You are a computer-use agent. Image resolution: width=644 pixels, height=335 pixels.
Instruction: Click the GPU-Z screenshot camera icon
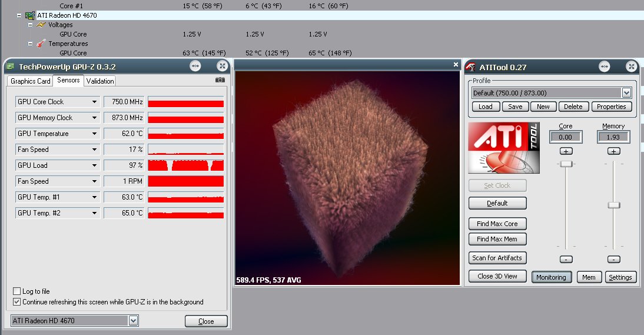click(x=220, y=80)
